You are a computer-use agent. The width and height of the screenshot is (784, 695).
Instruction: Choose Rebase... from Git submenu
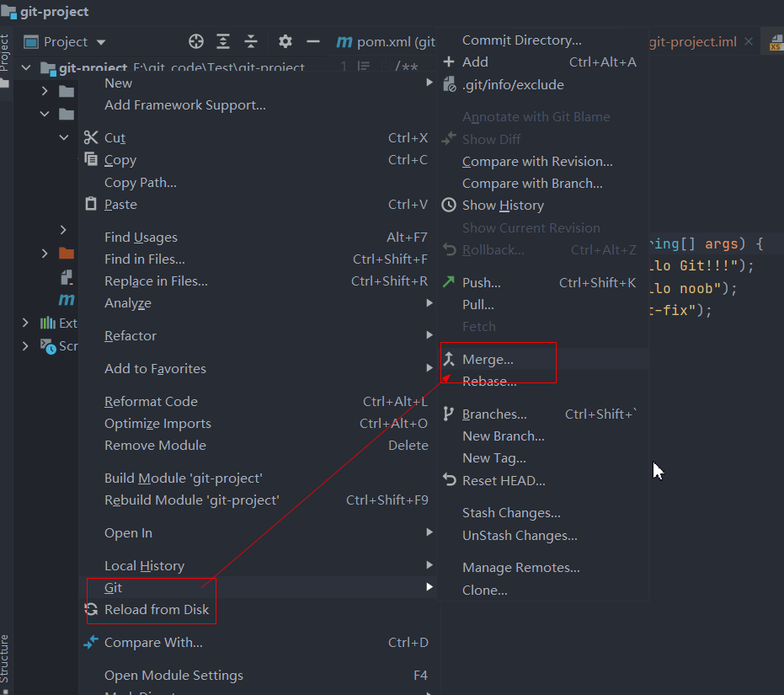click(x=543, y=382)
